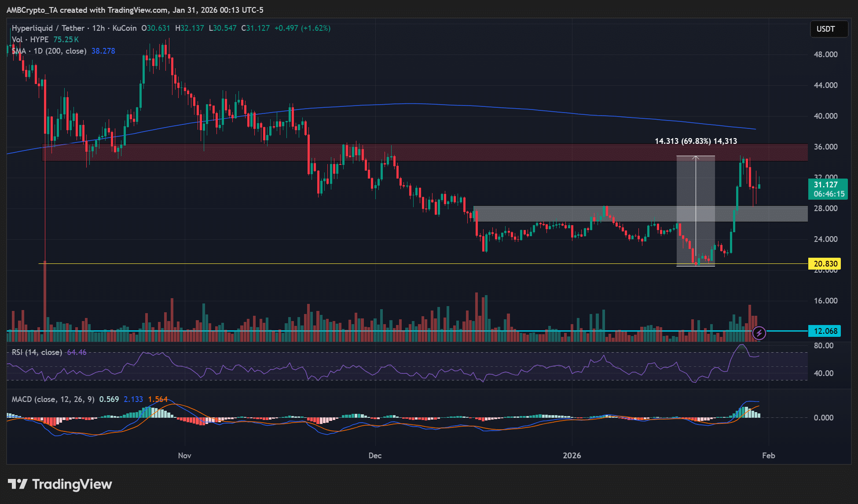Click the cyan 12.068 volume level label
Screen dimensions: 858x504
point(825,331)
